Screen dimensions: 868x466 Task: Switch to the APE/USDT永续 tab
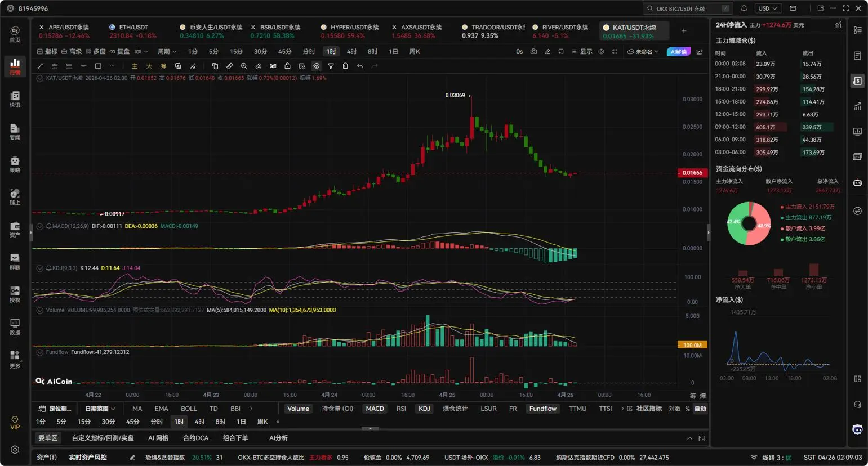pyautogui.click(x=64, y=31)
